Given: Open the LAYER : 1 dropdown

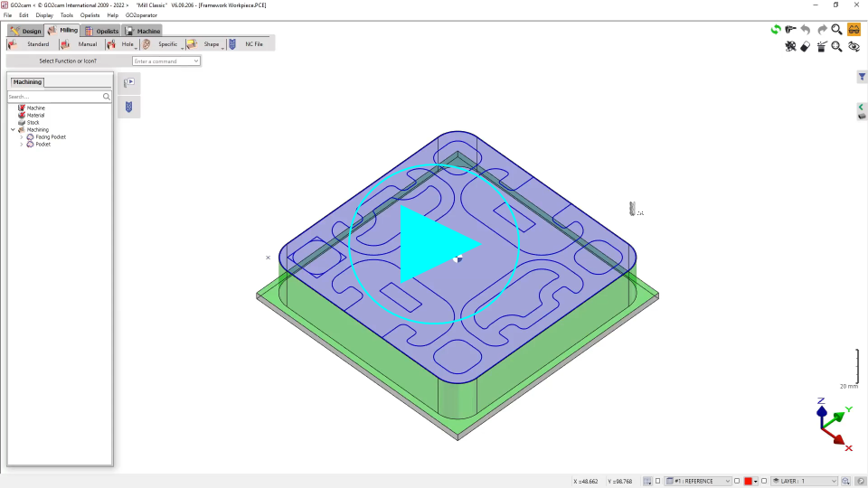Looking at the screenshot, I should [804, 481].
